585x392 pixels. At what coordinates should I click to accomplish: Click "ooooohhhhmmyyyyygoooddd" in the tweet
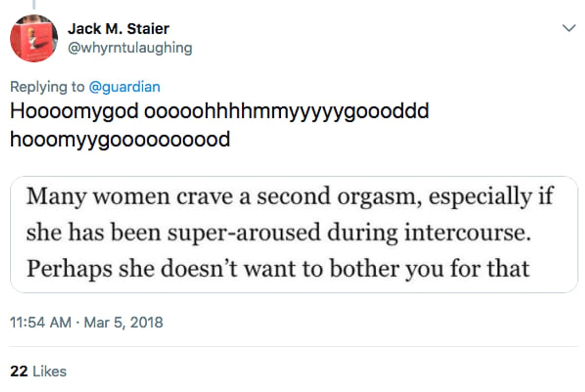click(287, 112)
